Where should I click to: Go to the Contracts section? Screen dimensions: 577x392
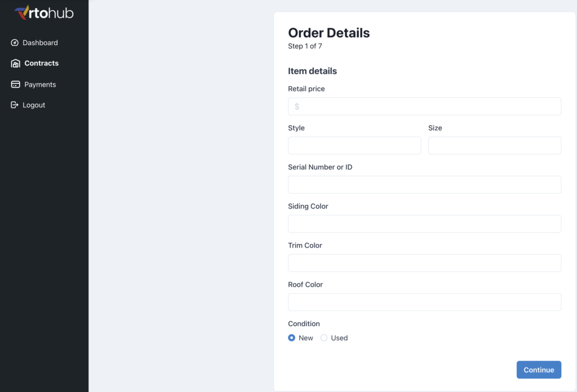coord(41,64)
